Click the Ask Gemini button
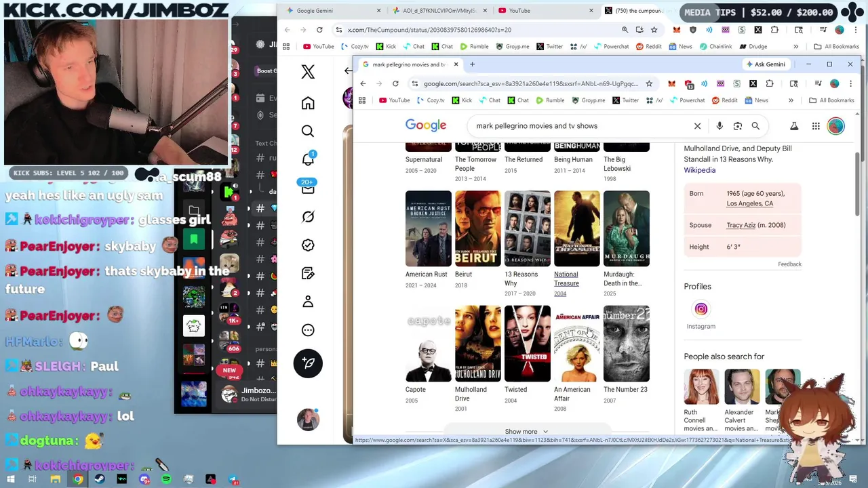The width and height of the screenshot is (868, 488). pyautogui.click(x=765, y=64)
